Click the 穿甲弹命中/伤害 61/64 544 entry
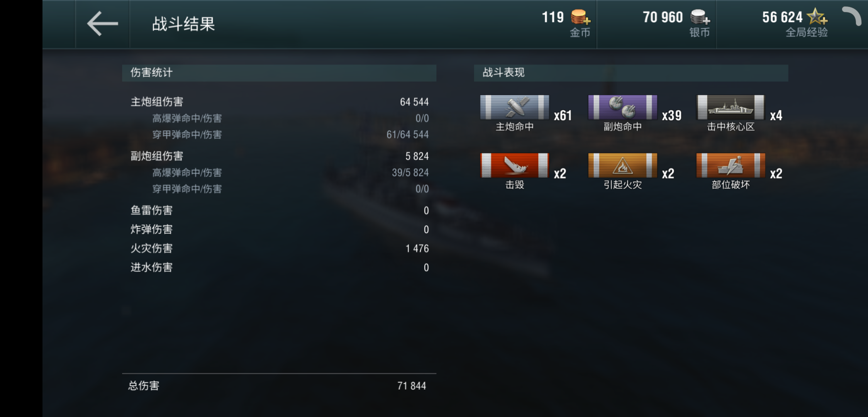 290,134
